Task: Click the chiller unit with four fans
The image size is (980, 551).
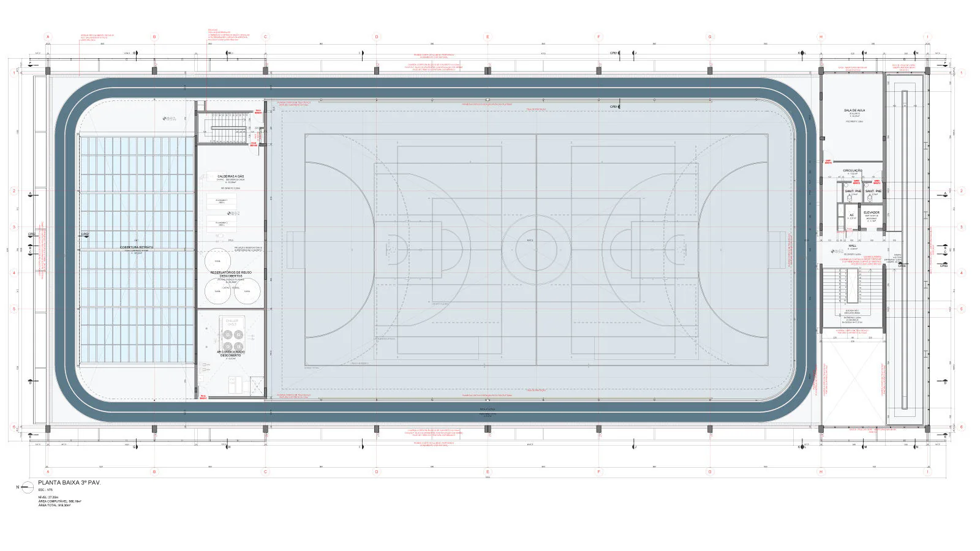Action: (x=232, y=334)
